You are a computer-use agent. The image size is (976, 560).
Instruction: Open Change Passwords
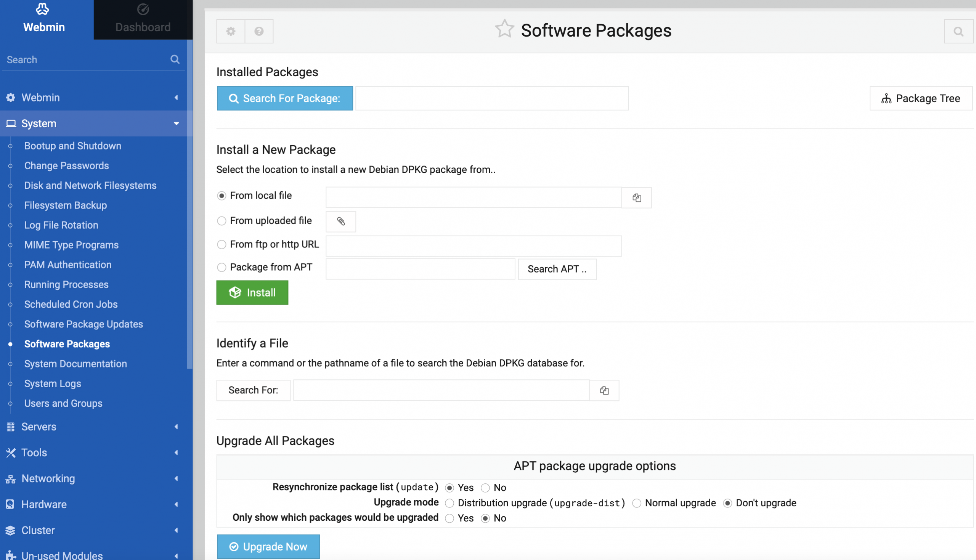(66, 166)
